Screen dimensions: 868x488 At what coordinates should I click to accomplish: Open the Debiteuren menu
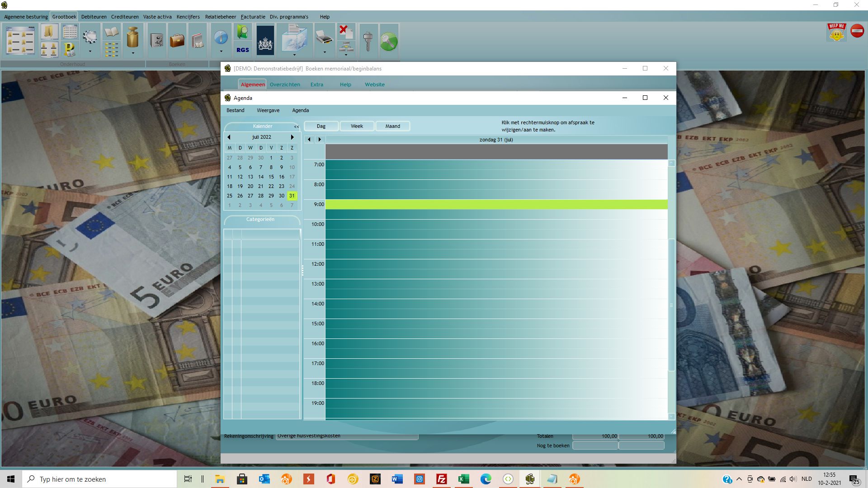[x=94, y=17]
